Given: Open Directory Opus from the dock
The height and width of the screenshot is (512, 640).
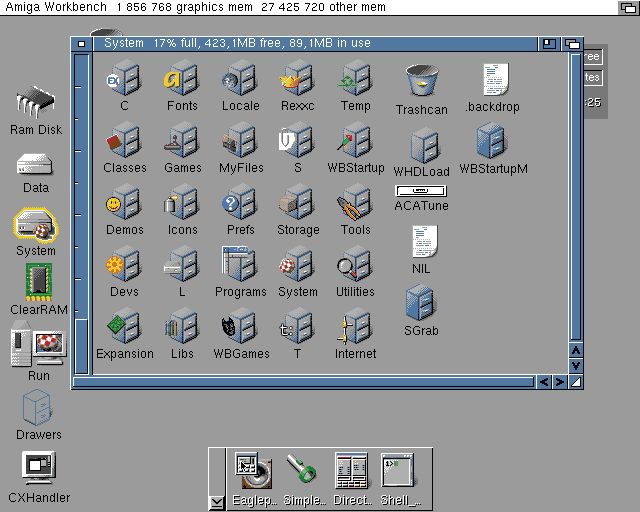Looking at the screenshot, I should (351, 471).
